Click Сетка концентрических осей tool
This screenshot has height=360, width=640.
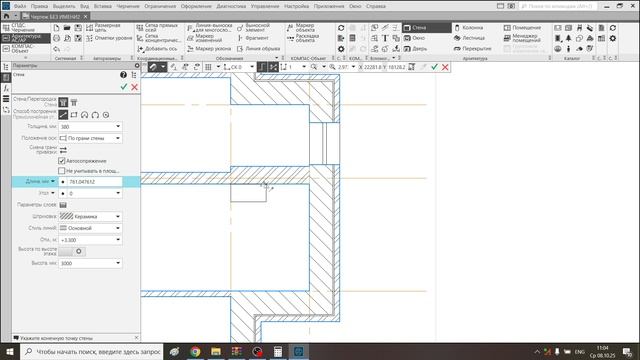tap(158, 38)
